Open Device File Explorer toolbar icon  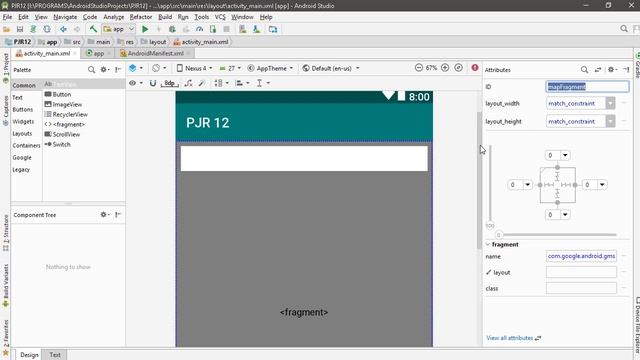[273, 29]
